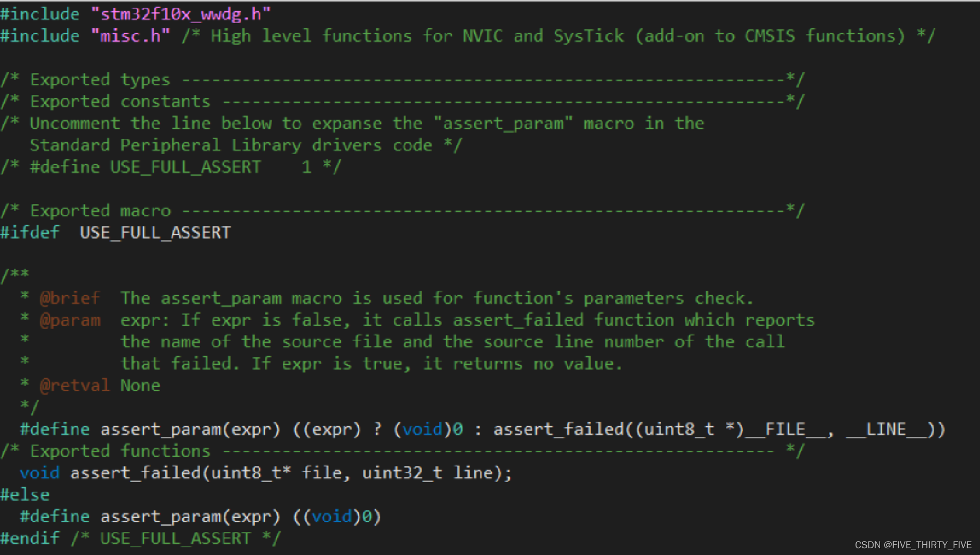Select the "Exported functions" comment line

[402, 451]
